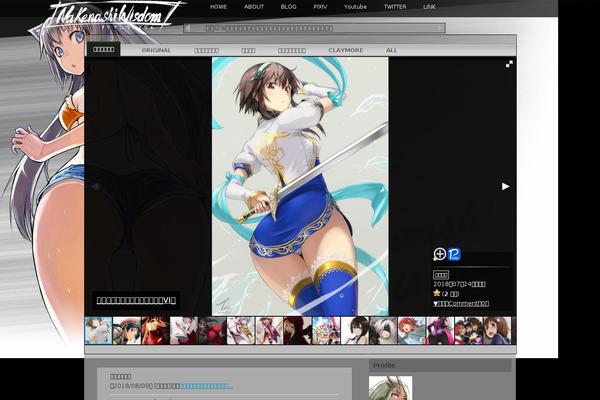Click the gold star rating icon
This screenshot has height=400, width=600.
point(437,293)
